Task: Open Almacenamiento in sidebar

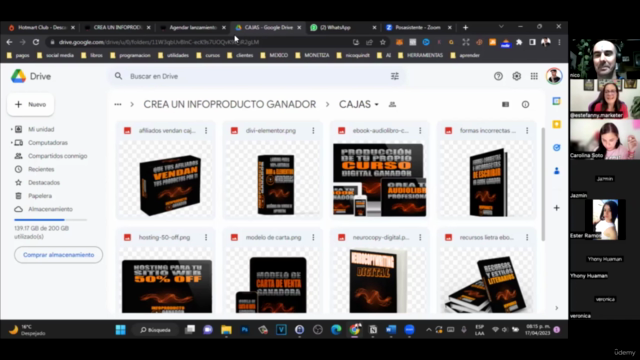Action: pos(51,209)
